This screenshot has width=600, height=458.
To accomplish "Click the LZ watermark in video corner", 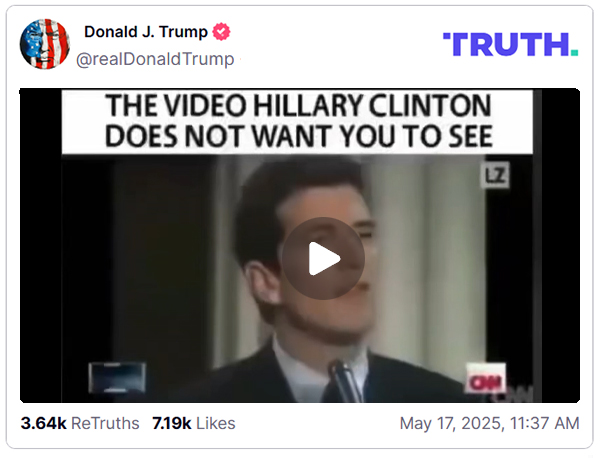I will [495, 175].
